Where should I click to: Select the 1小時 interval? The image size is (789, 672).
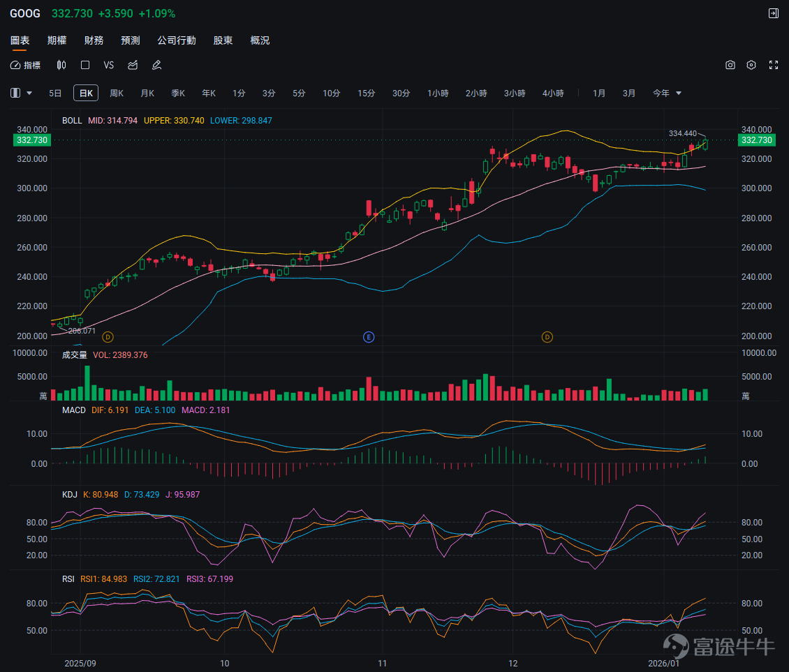click(438, 93)
